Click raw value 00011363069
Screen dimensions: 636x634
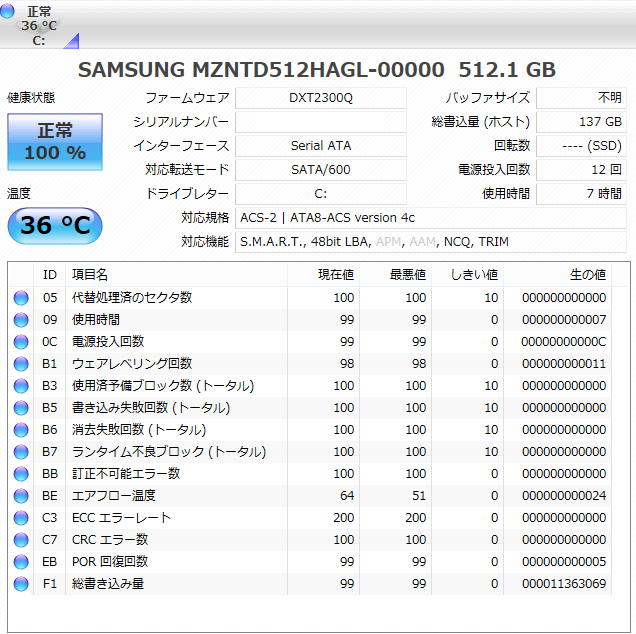coord(564,584)
